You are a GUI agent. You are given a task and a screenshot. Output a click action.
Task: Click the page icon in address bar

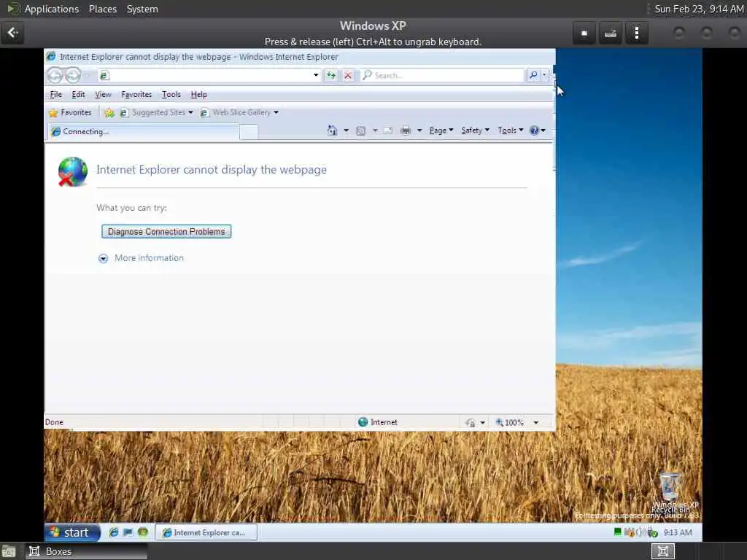tap(105, 75)
